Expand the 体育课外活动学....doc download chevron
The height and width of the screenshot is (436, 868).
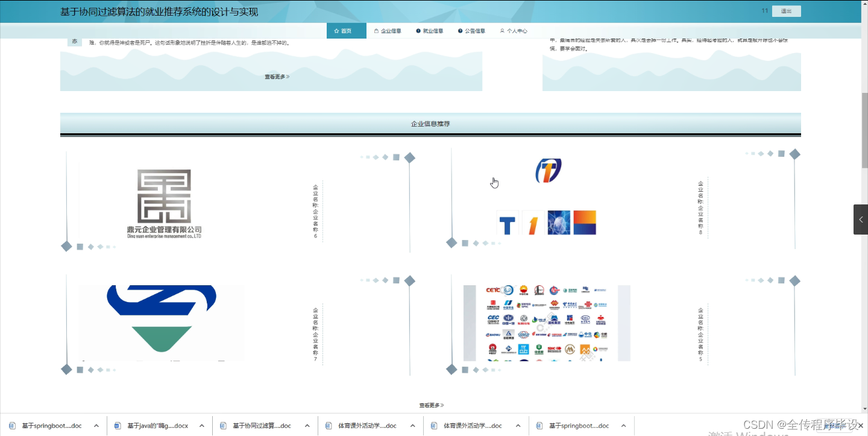414,425
